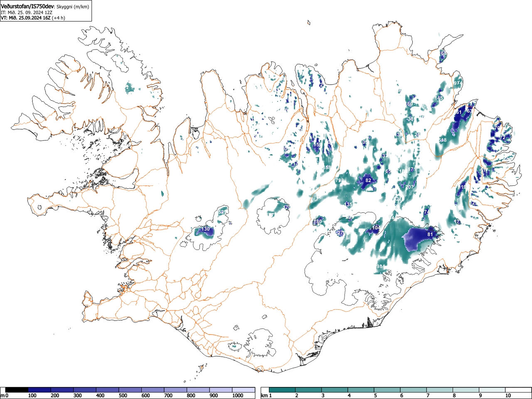
Task: Click the '130' visibility value on map
Action: [206, 229]
